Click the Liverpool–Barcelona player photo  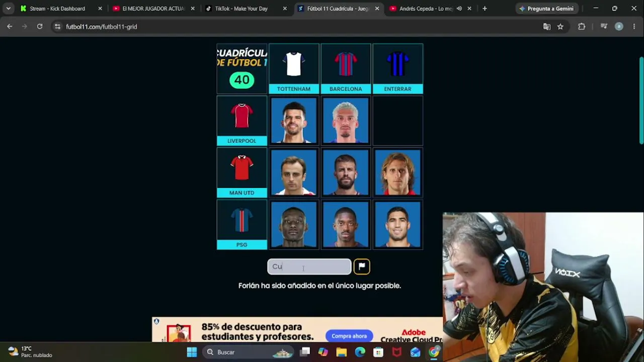point(346,121)
